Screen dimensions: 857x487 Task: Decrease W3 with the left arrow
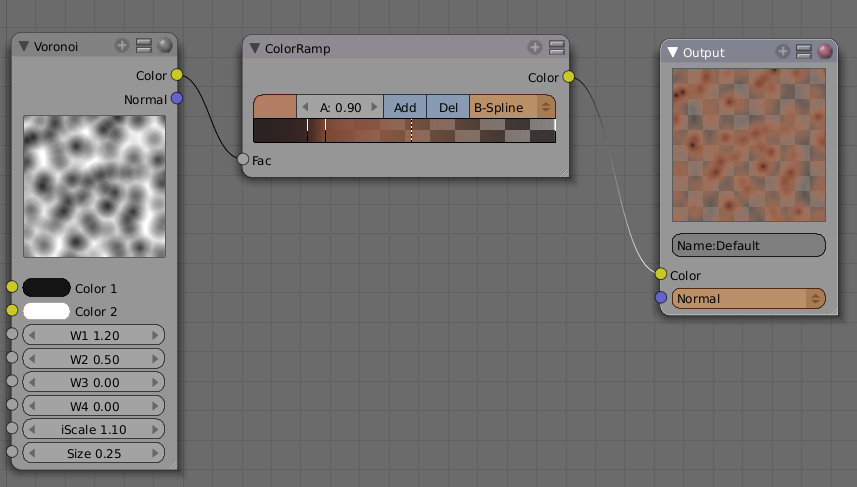tap(32, 383)
